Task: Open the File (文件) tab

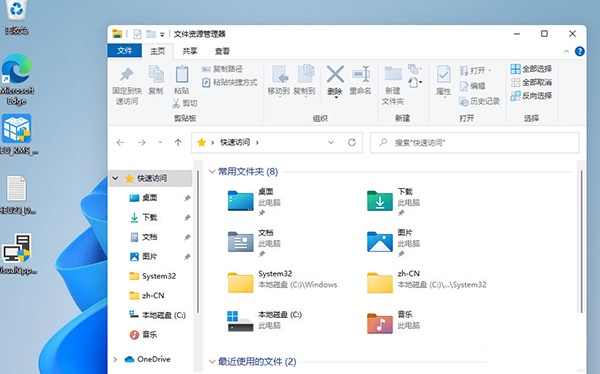Action: coord(124,51)
